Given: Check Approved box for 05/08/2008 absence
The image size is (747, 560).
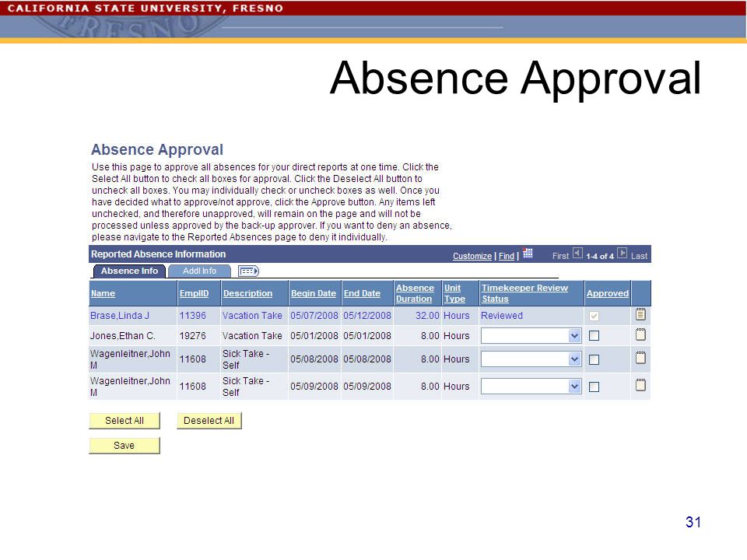Looking at the screenshot, I should pyautogui.click(x=594, y=359).
